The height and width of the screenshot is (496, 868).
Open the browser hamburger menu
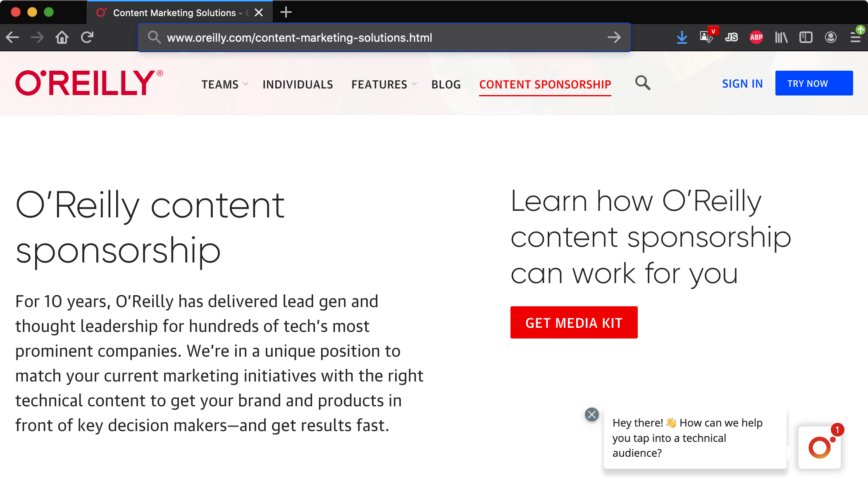(855, 38)
